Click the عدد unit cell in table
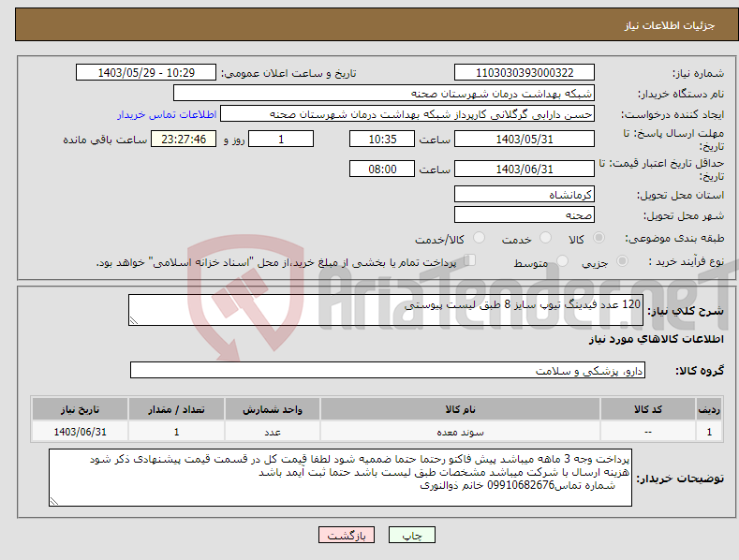The height and width of the screenshot is (560, 739). [x=273, y=432]
